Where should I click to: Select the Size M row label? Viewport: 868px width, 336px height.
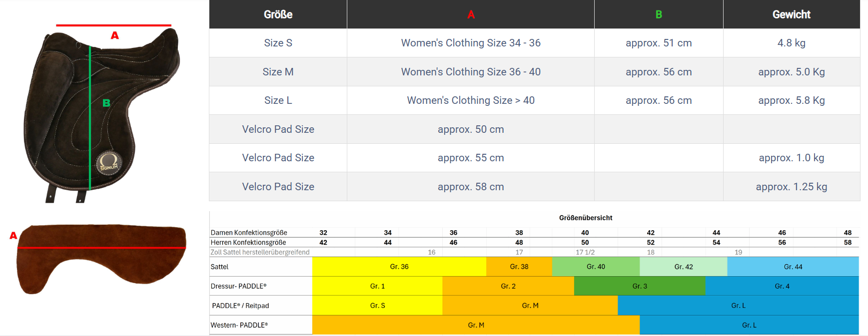278,72
